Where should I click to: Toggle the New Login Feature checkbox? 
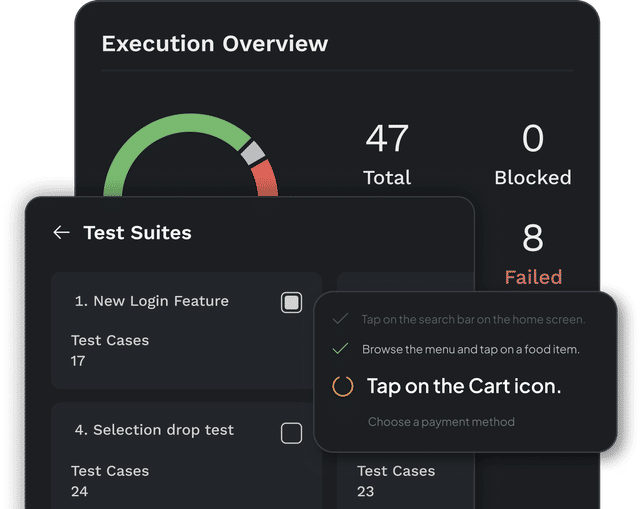pos(291,302)
